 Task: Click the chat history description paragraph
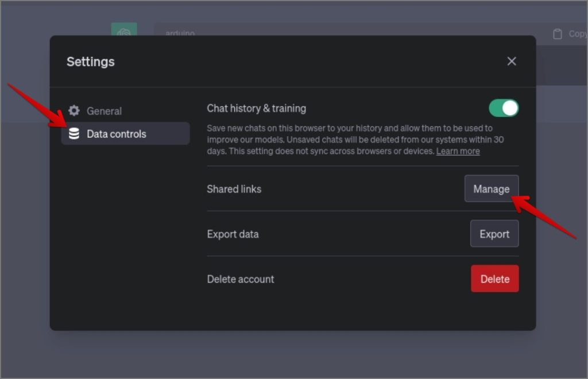click(x=355, y=140)
